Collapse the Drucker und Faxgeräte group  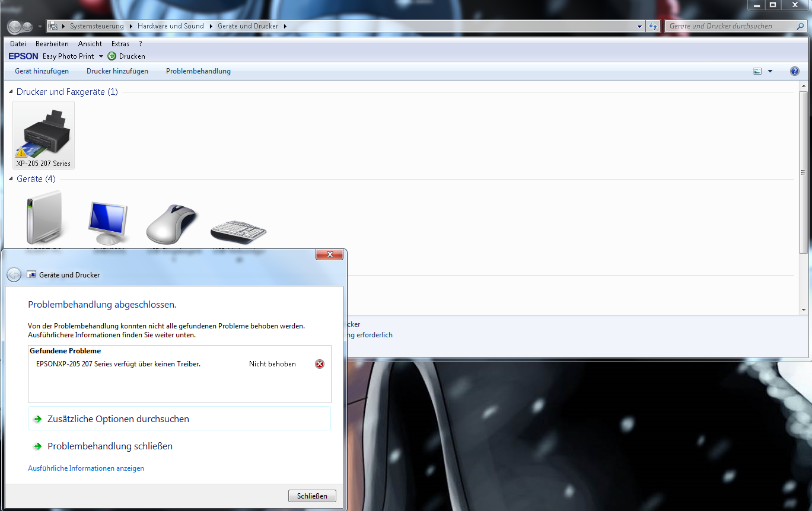point(11,92)
